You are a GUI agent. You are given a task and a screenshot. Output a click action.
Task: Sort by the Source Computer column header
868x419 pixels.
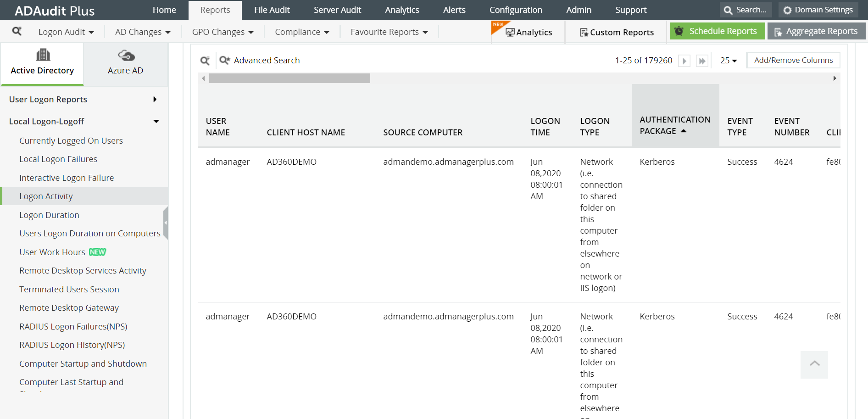point(423,133)
